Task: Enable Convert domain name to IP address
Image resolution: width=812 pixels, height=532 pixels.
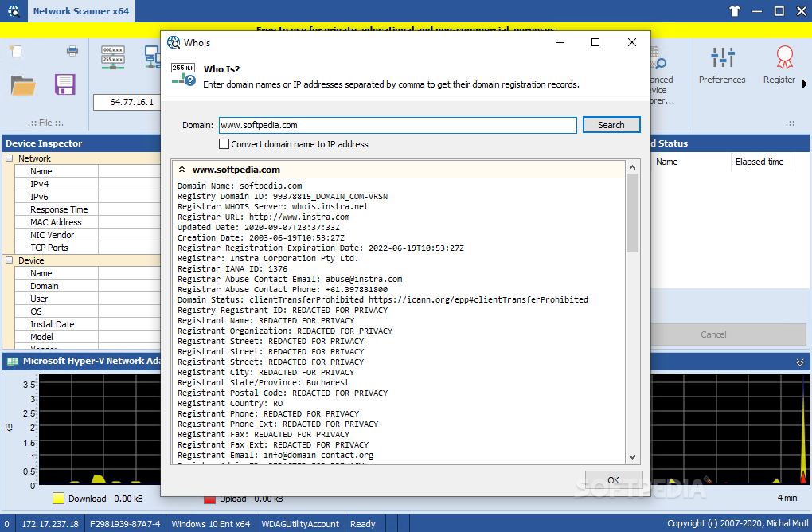Action: point(224,144)
